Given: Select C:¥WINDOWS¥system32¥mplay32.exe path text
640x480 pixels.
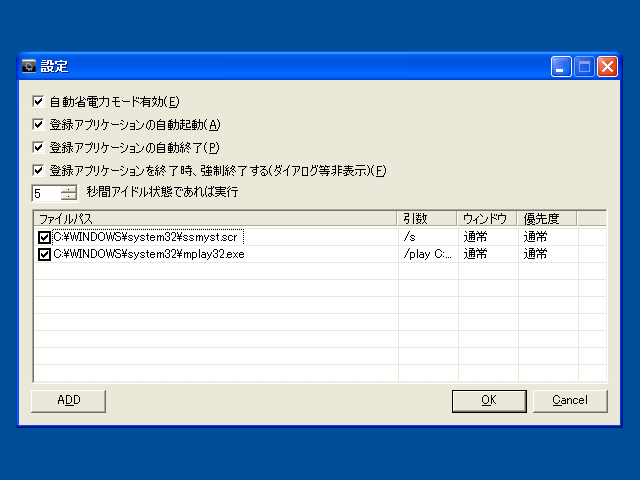Looking at the screenshot, I should [149, 254].
